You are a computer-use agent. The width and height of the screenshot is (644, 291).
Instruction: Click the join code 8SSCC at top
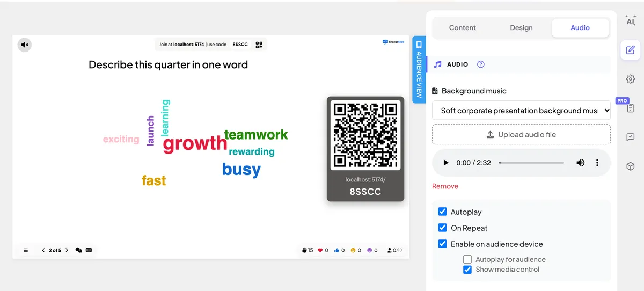click(x=240, y=45)
